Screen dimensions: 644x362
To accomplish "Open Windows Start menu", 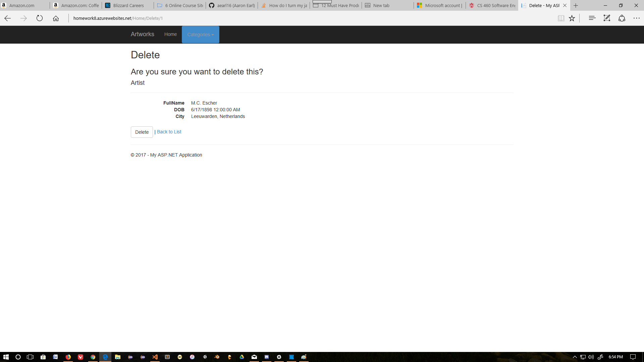I will [x=6, y=357].
